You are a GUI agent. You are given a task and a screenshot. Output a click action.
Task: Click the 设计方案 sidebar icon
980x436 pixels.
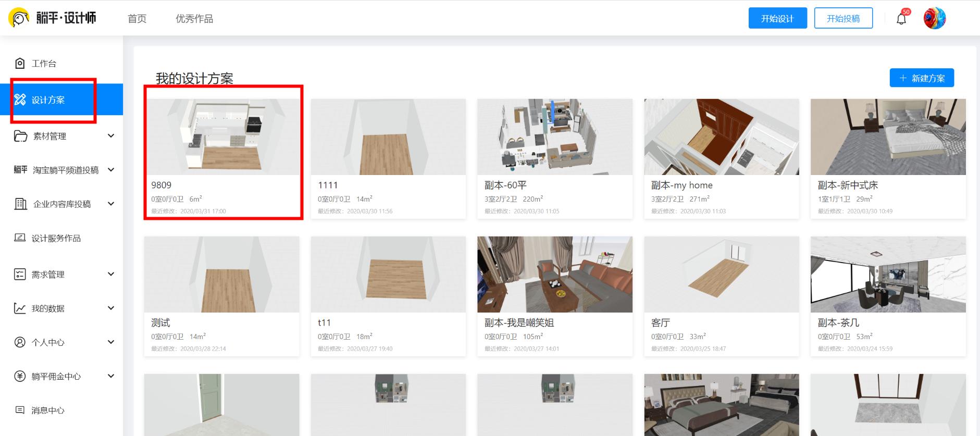coord(20,99)
